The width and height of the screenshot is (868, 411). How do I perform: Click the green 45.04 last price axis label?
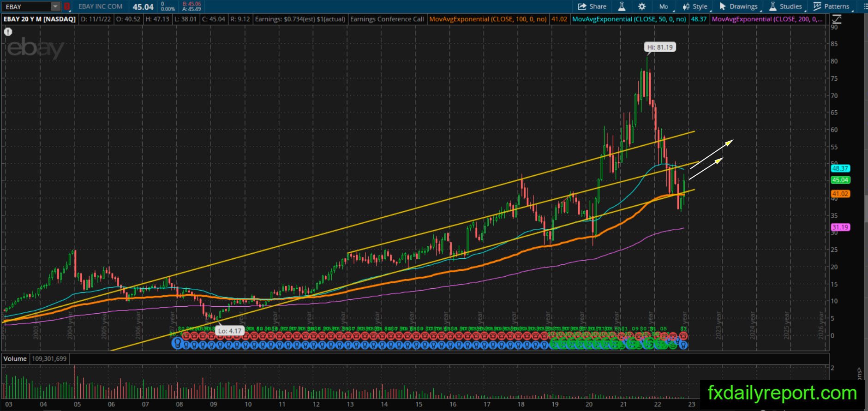[x=840, y=180]
